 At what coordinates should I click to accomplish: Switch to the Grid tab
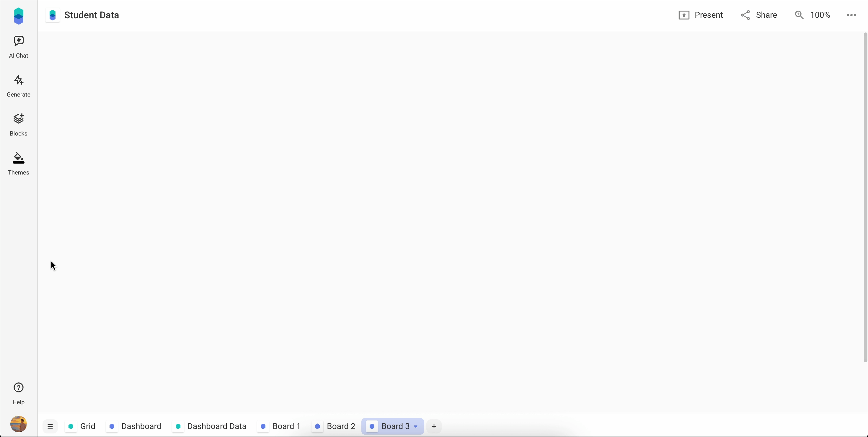point(82,426)
